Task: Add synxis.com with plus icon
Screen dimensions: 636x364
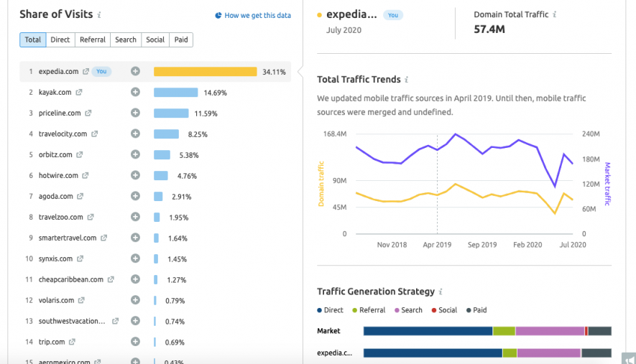Action: click(x=136, y=258)
